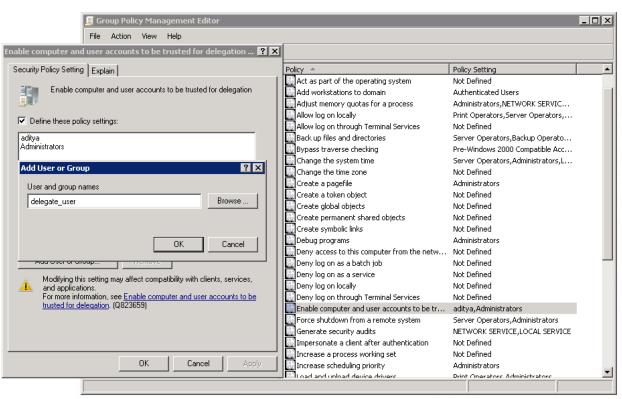Open the Enable computer and user accounts link
Viewport: 622px width, 399px height.
point(149,301)
